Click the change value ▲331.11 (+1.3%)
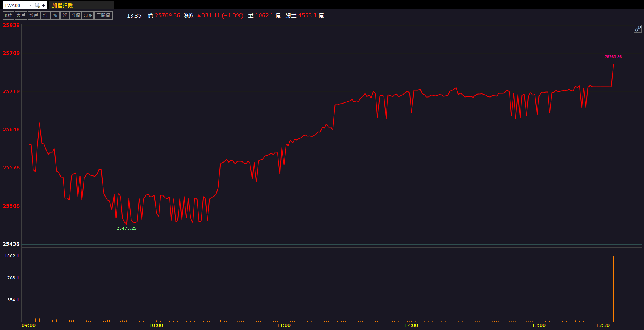Viewport: 644px width, 330px height. [220, 15]
